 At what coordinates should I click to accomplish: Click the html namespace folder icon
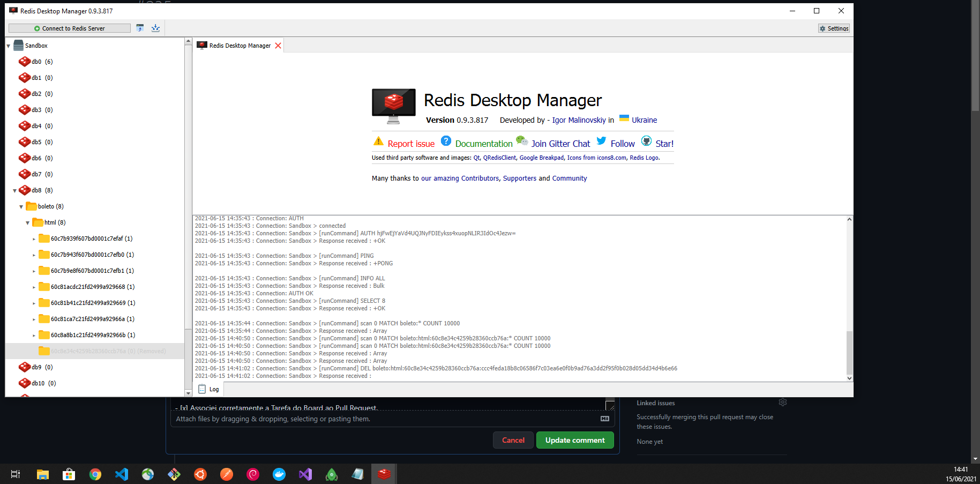point(38,222)
